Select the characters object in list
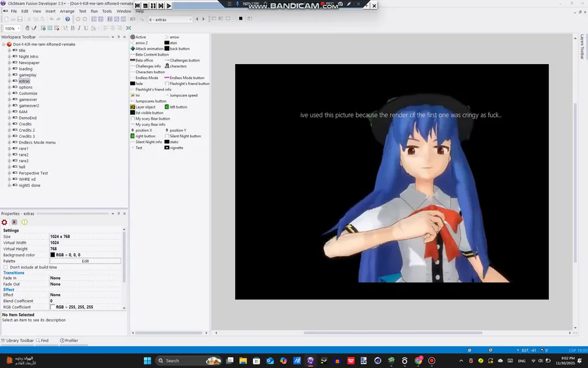 coord(176,66)
